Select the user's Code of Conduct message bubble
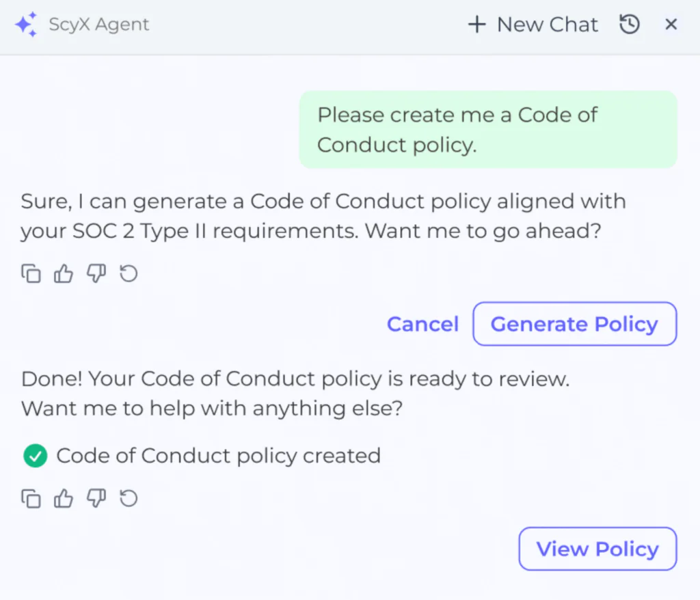This screenshot has height=600, width=700. 487,129
